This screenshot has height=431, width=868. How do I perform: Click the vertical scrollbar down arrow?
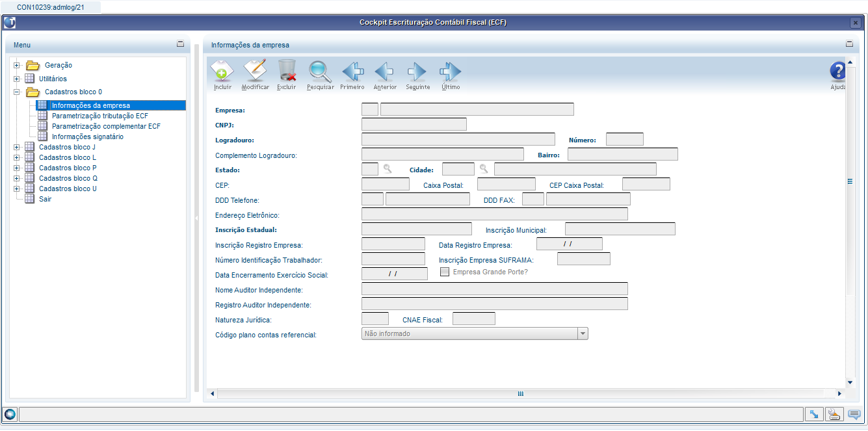[x=850, y=383]
